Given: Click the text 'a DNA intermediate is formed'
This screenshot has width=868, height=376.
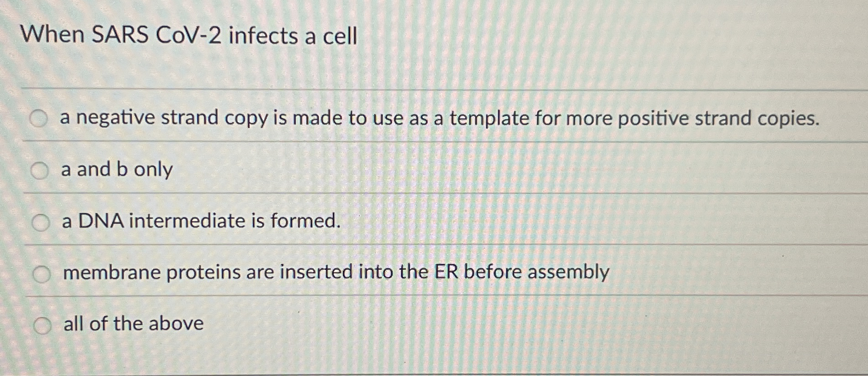Looking at the screenshot, I should pos(201,222).
